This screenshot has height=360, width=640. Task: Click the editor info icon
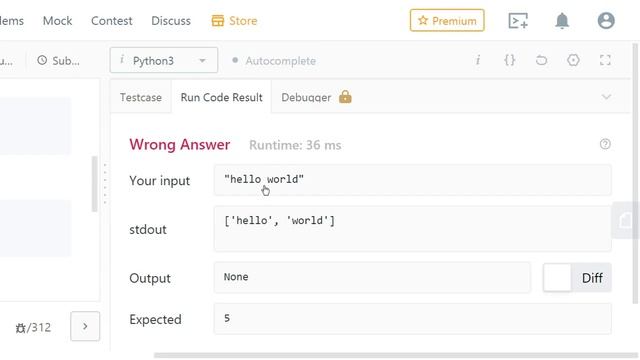pos(478,60)
